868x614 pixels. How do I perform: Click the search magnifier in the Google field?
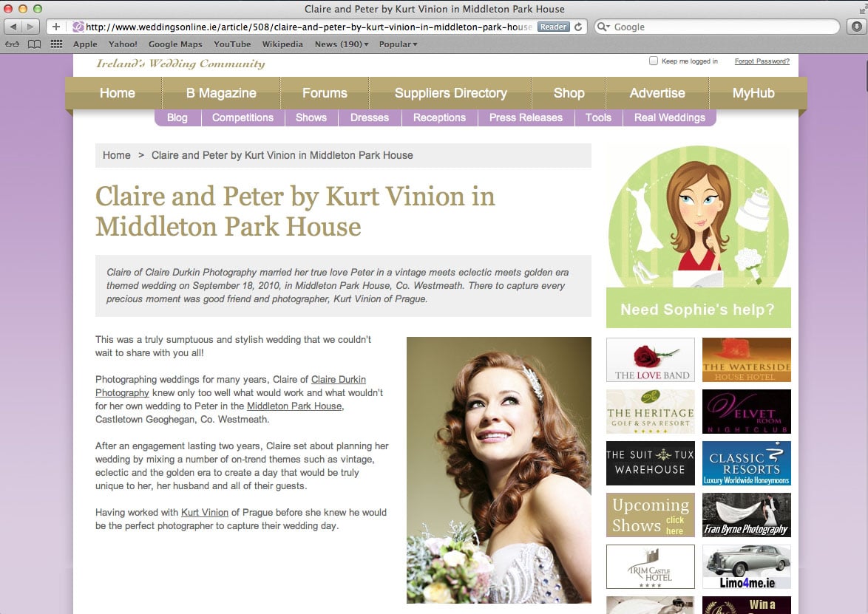point(603,27)
